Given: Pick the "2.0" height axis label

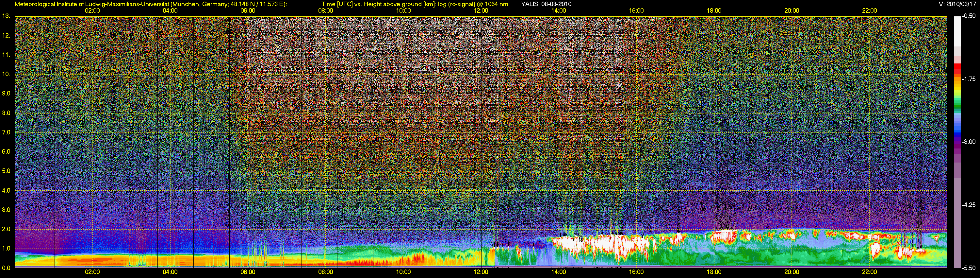Looking at the screenshot, I should click(x=6, y=229).
